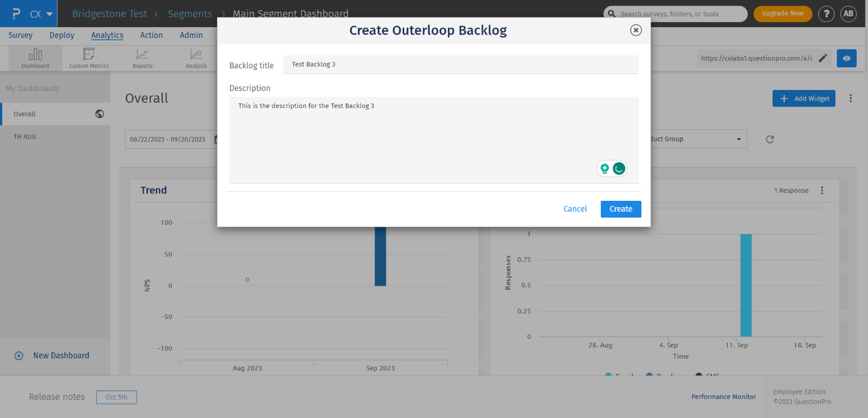
Task: Open the Deploy menu tab
Action: click(62, 35)
